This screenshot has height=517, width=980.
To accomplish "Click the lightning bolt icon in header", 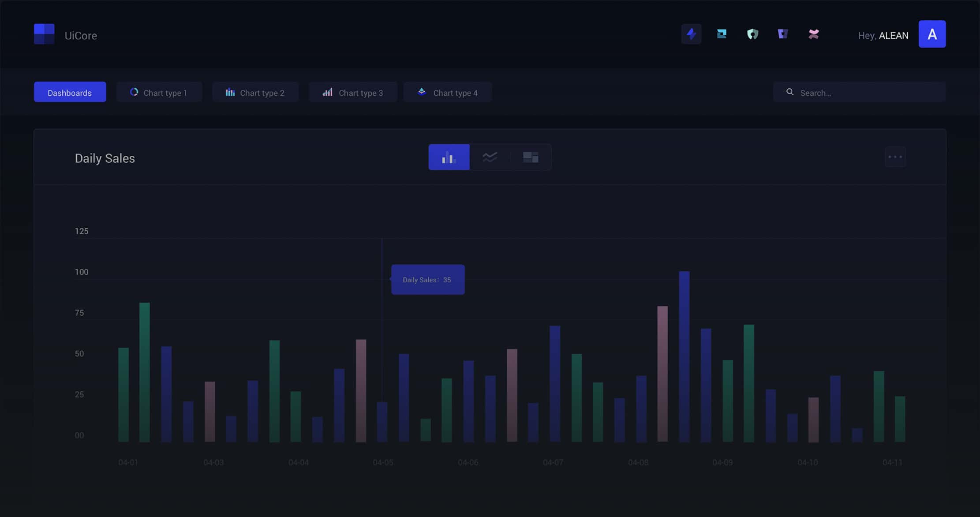I will pyautogui.click(x=691, y=34).
